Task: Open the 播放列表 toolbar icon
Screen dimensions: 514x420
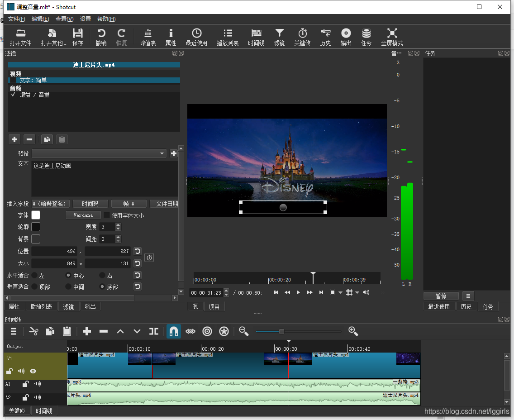Action: click(x=228, y=37)
